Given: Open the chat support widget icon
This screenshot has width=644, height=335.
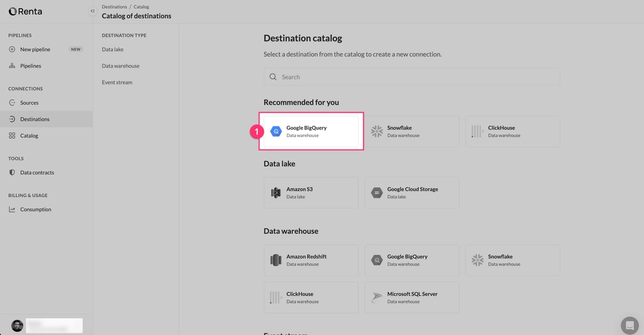Looking at the screenshot, I should click(629, 325).
